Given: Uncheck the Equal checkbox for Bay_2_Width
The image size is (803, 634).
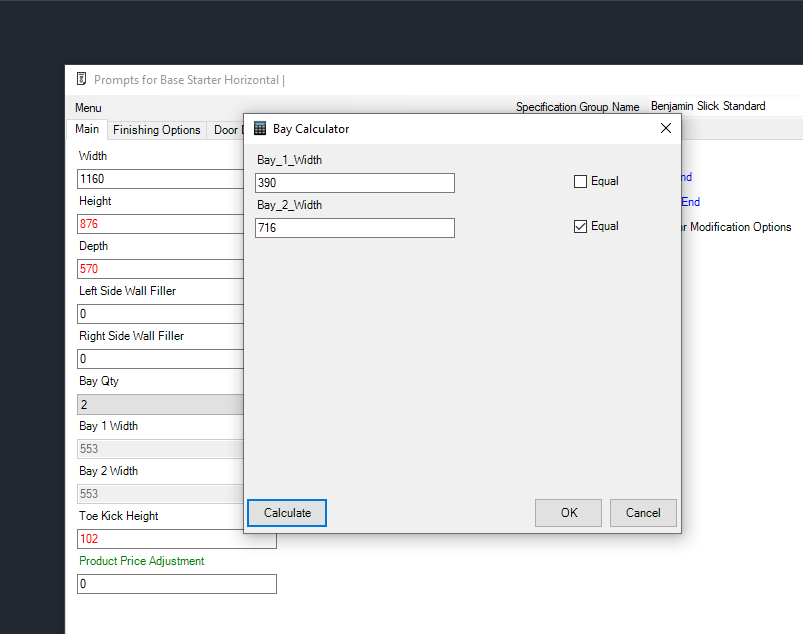Looking at the screenshot, I should click(580, 226).
